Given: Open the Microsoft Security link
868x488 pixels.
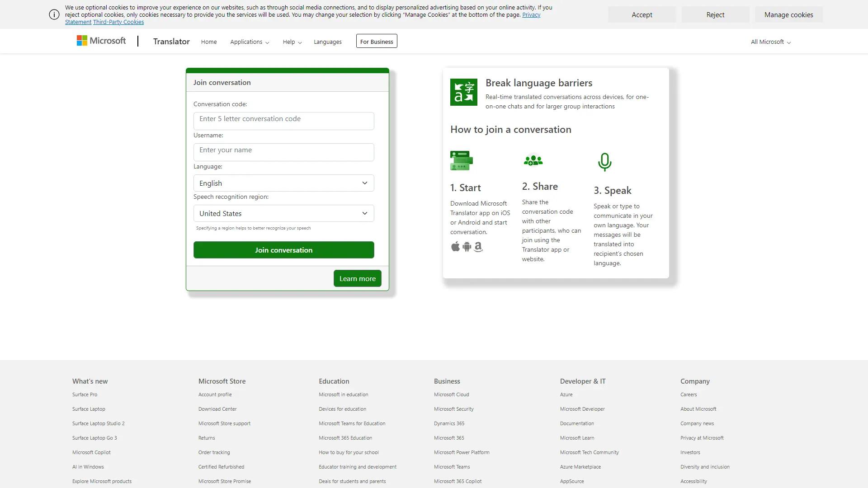Looking at the screenshot, I should click(x=454, y=409).
